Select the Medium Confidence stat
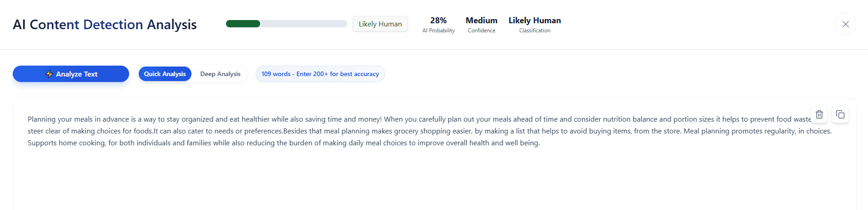868x210 pixels. (x=481, y=20)
